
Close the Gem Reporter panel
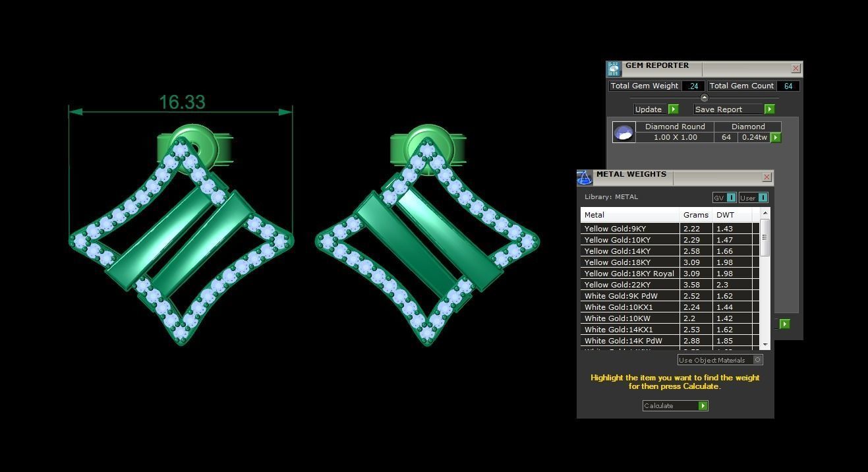pos(796,69)
